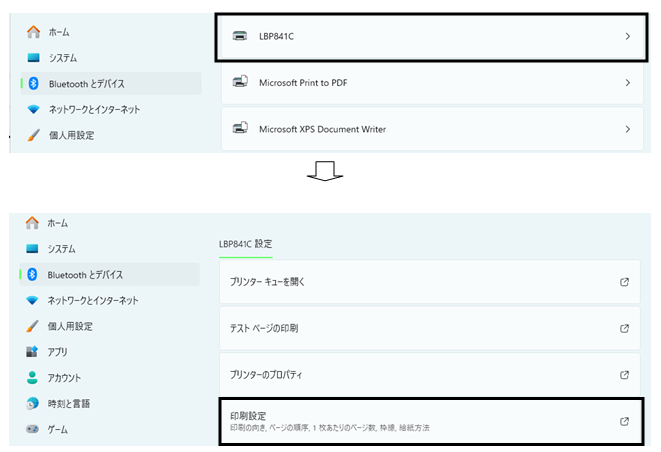Open プリンターのプロパティ

[265, 374]
